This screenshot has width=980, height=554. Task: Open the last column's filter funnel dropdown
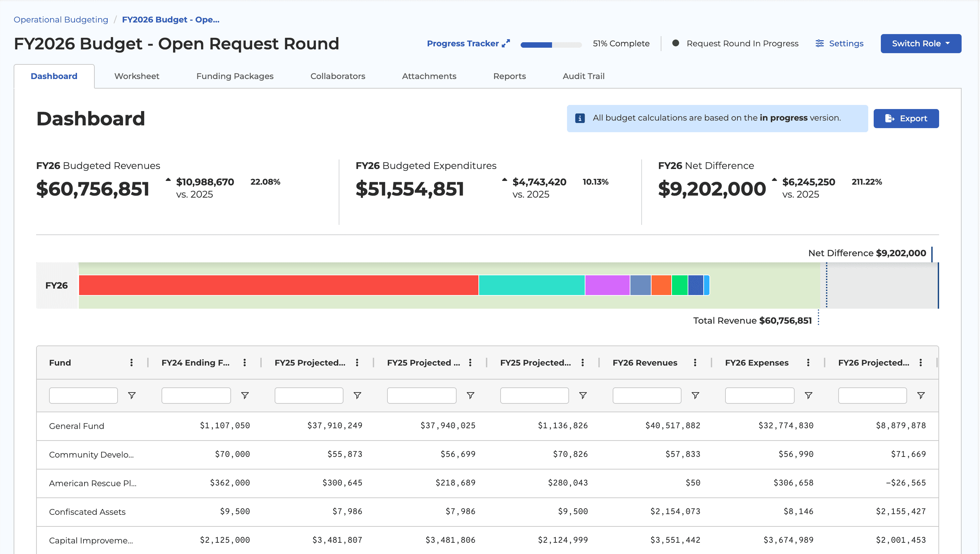[921, 395]
